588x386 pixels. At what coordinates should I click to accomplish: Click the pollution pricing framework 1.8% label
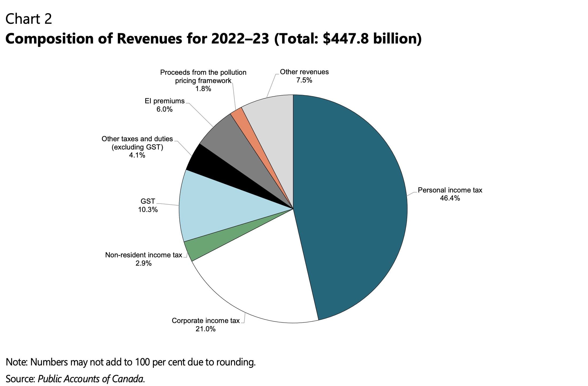(203, 80)
